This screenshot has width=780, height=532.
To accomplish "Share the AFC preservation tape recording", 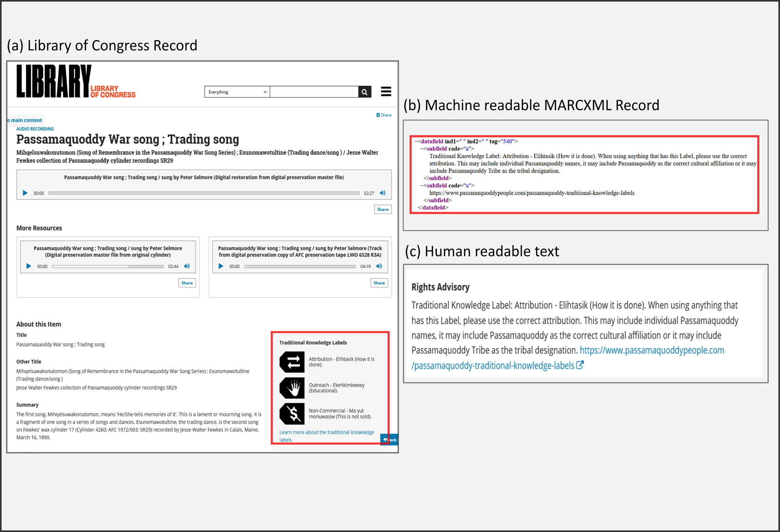I will [379, 283].
